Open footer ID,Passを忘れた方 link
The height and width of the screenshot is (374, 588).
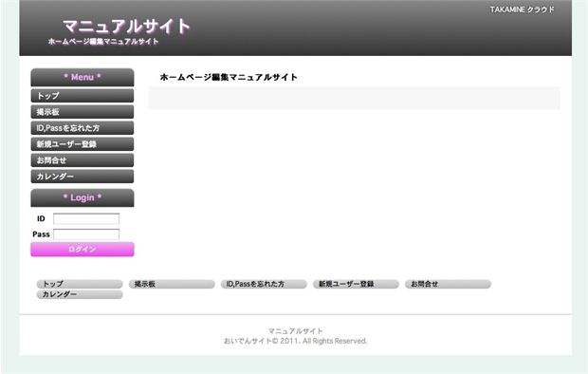click(264, 284)
